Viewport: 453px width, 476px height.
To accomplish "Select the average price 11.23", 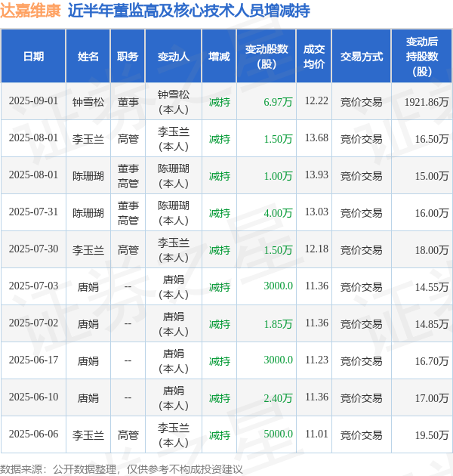I will coord(316,360).
